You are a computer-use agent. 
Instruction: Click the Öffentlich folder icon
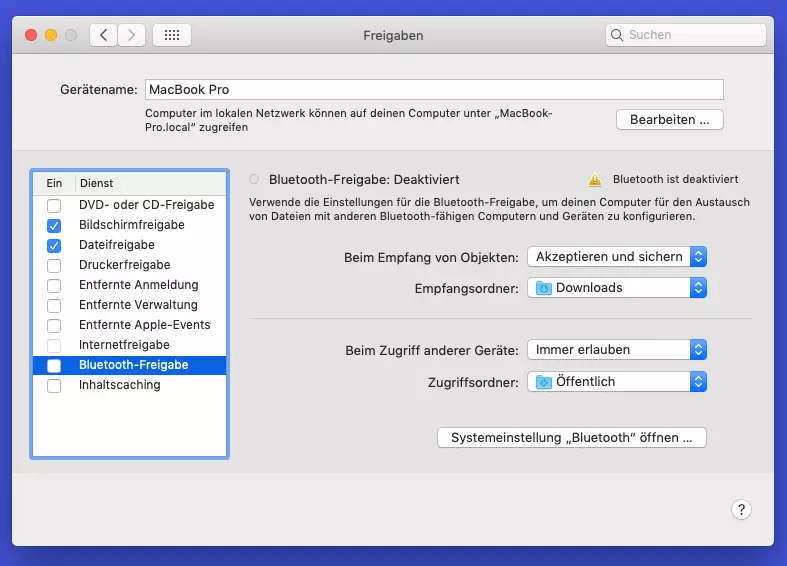point(544,382)
